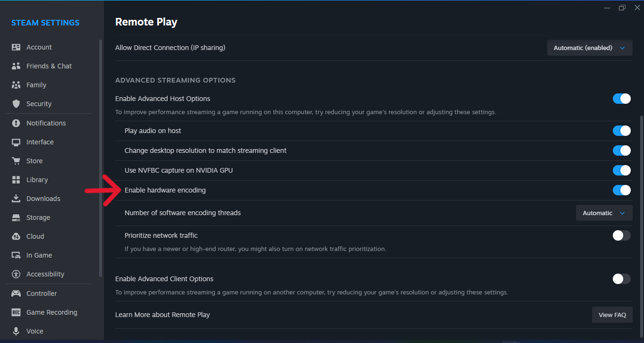
Task: Toggle off hardware encoding
Action: 621,190
